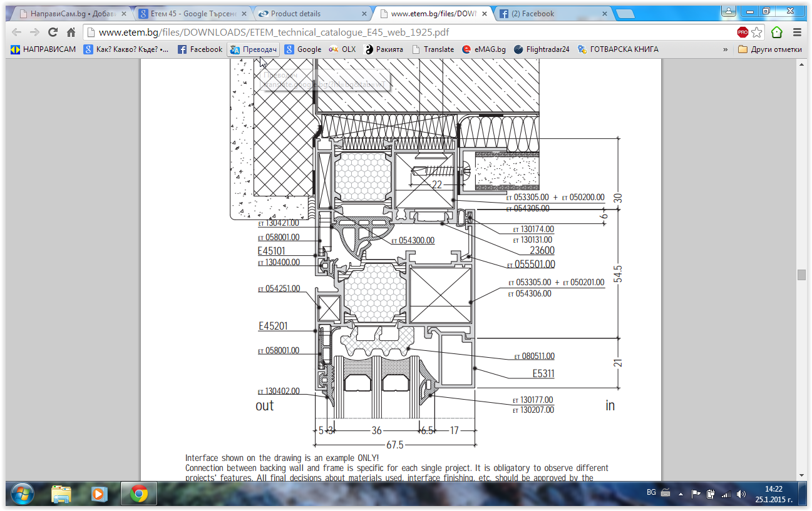
Task: Expand the bookmarks bar overflow chevron
Action: tap(725, 49)
